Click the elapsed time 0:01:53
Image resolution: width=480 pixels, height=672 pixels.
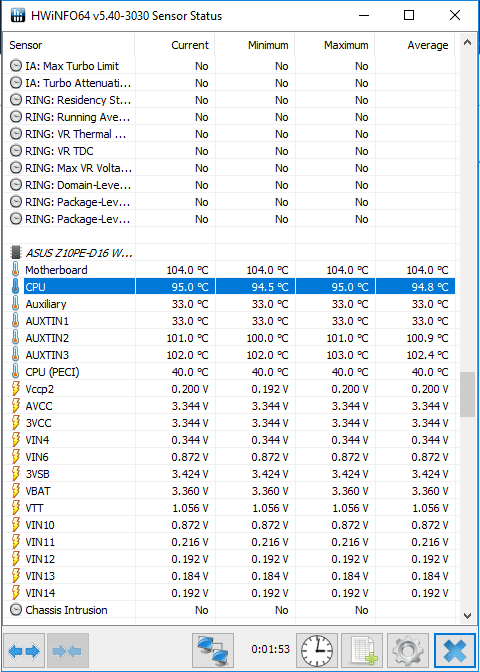click(x=270, y=649)
